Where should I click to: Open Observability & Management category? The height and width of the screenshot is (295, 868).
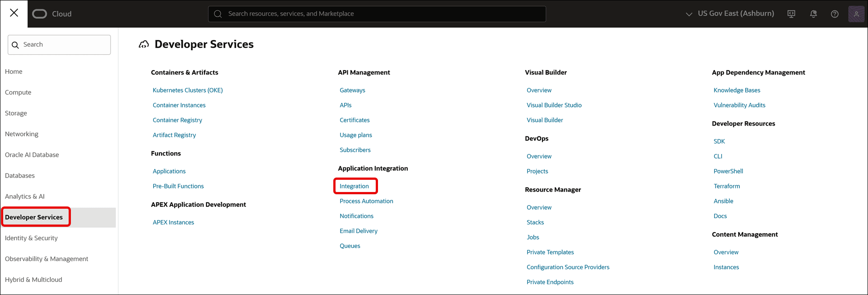tap(47, 259)
